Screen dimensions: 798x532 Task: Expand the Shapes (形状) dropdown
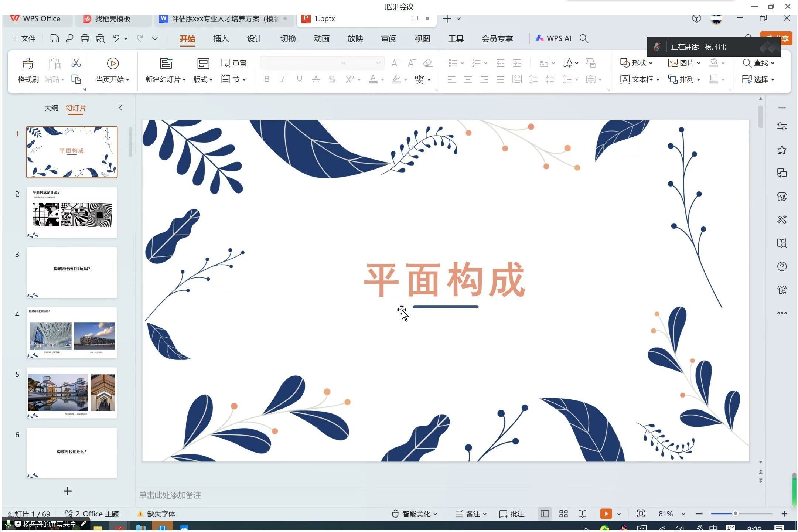[x=637, y=63]
